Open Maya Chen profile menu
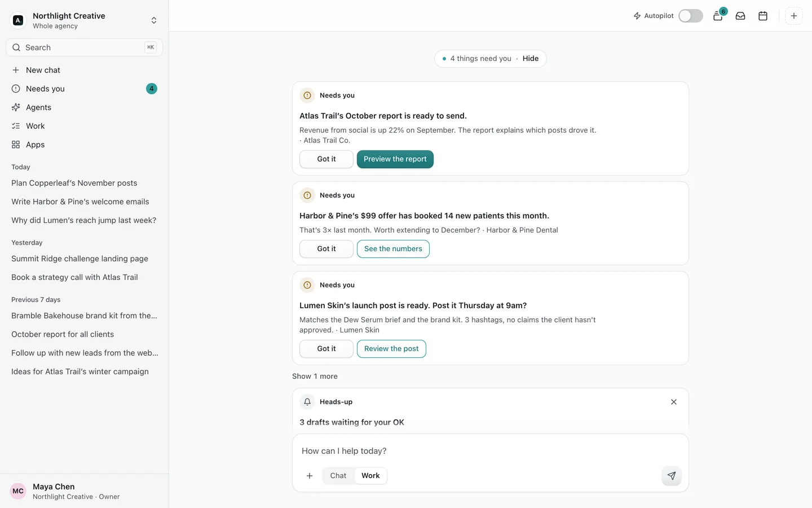 (x=84, y=491)
